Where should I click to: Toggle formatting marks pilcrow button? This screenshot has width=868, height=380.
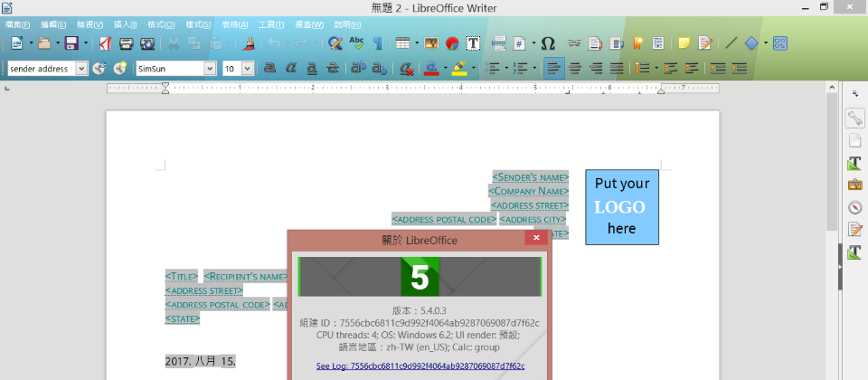[377, 43]
